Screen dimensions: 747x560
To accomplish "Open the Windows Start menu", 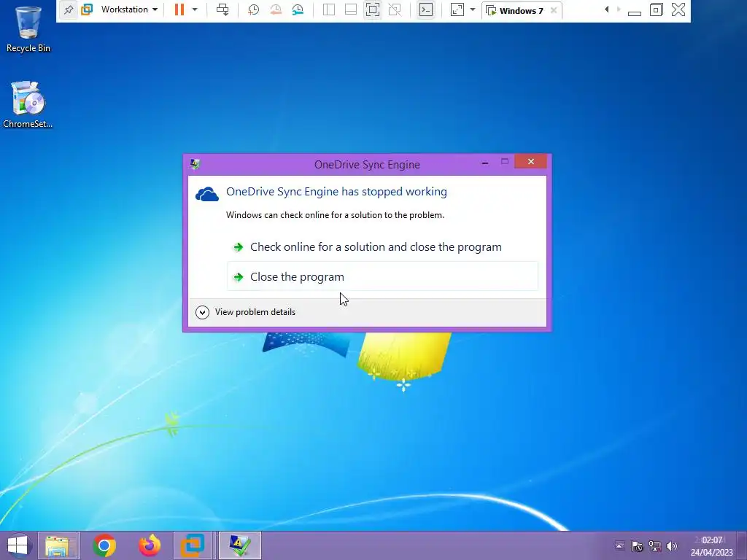I will (18, 545).
